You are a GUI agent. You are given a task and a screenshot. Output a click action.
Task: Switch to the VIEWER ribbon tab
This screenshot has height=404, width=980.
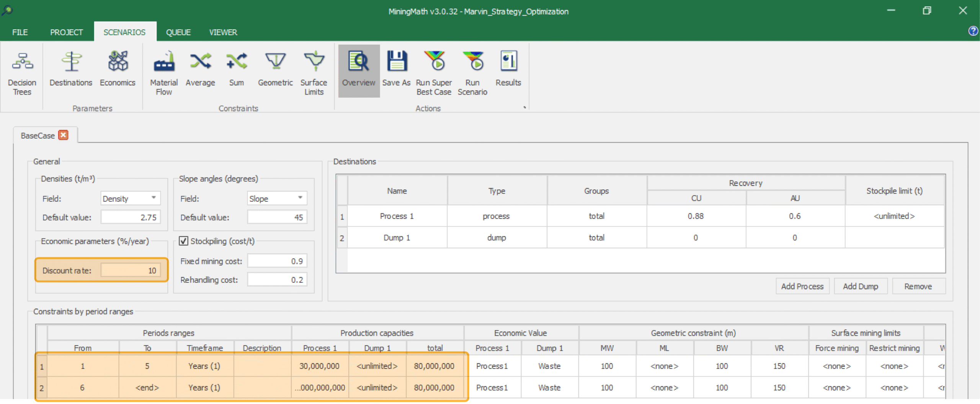[223, 32]
